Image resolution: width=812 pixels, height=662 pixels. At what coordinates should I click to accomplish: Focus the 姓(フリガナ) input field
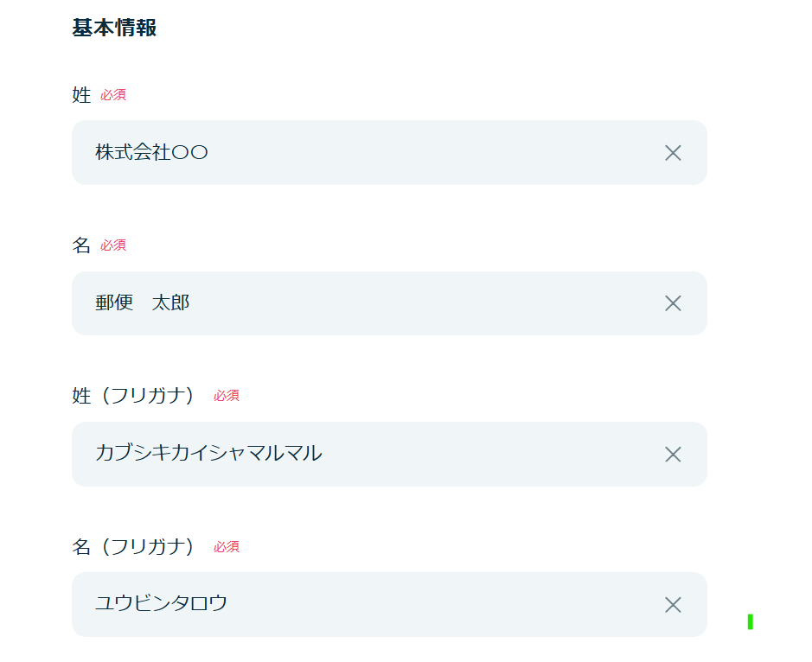tap(389, 454)
